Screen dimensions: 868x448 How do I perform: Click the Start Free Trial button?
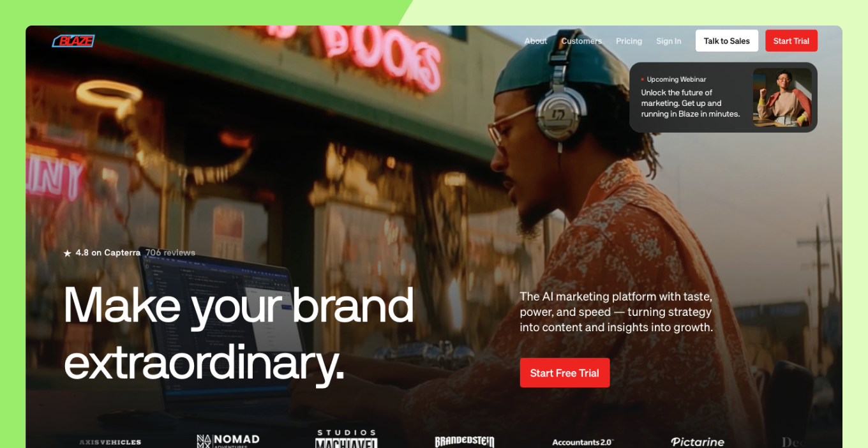click(x=565, y=373)
